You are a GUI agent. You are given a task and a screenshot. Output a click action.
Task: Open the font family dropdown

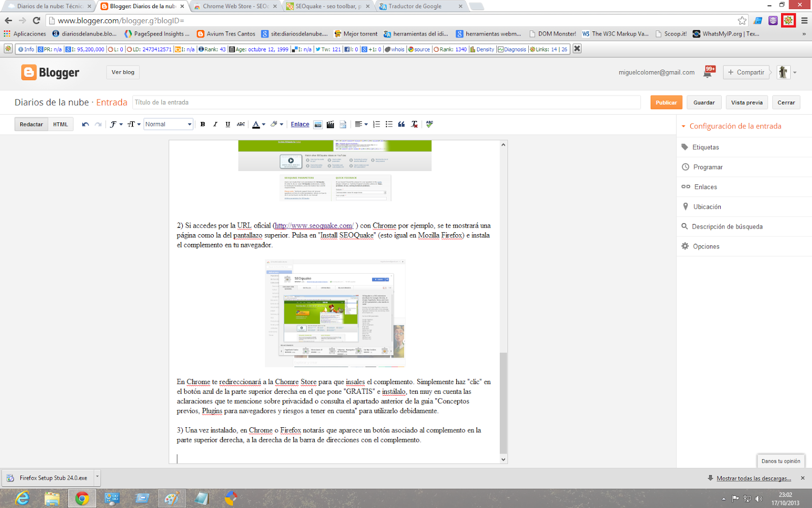click(116, 124)
